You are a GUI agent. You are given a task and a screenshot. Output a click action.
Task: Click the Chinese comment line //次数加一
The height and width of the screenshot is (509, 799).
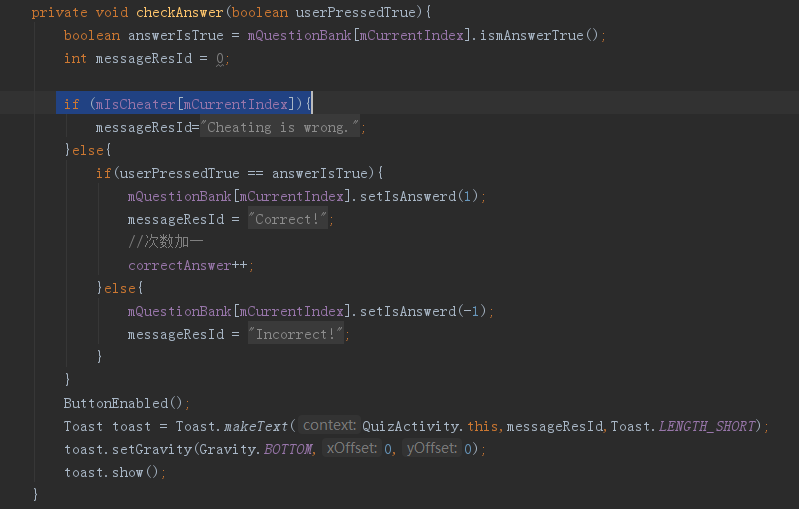click(x=166, y=242)
